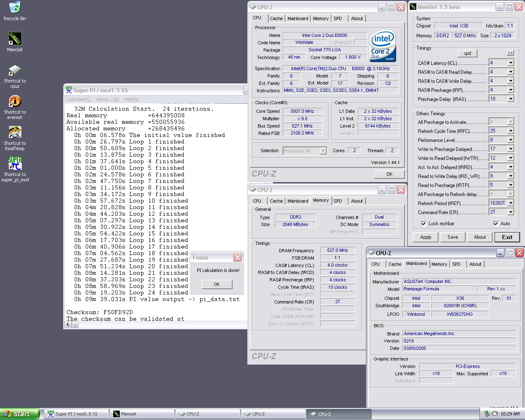Image resolution: width=525 pixels, height=420 pixels.
Task: Expand the Write to Precharge Delayed dropdown
Action: pyautogui.click(x=511, y=149)
